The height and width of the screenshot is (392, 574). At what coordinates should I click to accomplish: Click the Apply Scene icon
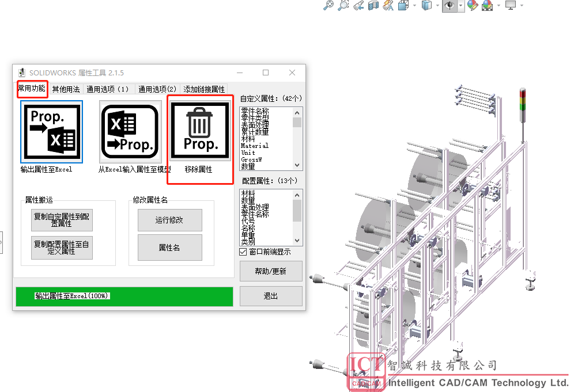pos(487,5)
